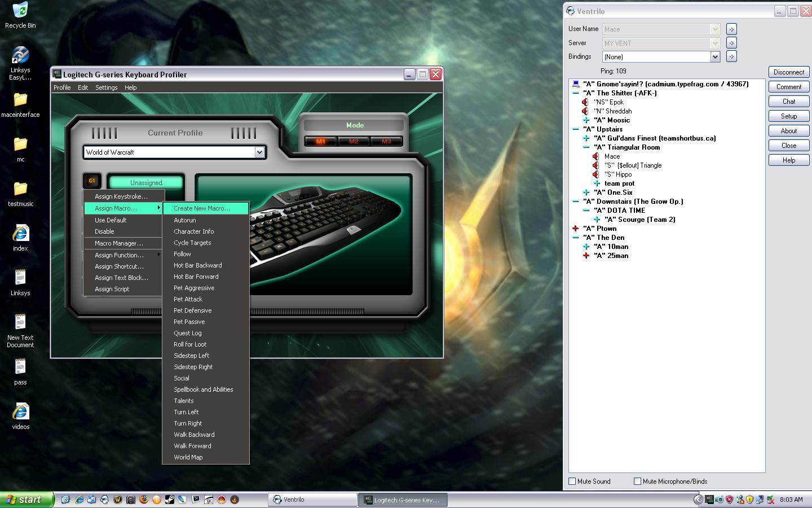Viewport: 812px width, 508px height.
Task: Open the Settings menu in Keyboard Profiler
Action: (x=106, y=87)
